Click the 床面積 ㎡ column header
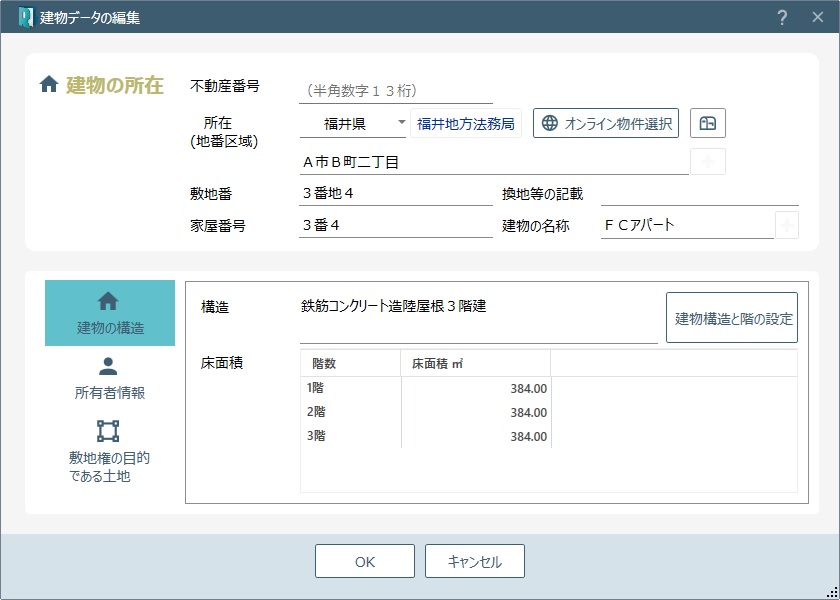 click(x=475, y=363)
